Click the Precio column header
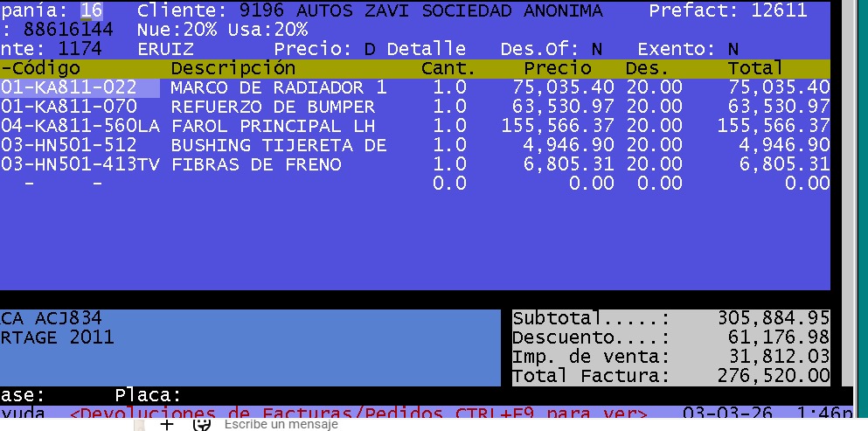 (558, 68)
